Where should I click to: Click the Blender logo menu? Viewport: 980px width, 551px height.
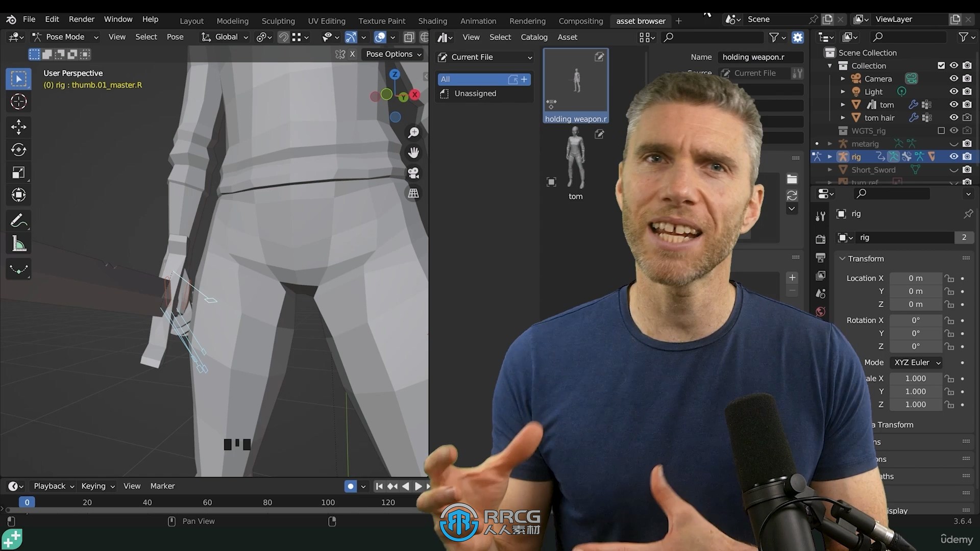point(11,19)
